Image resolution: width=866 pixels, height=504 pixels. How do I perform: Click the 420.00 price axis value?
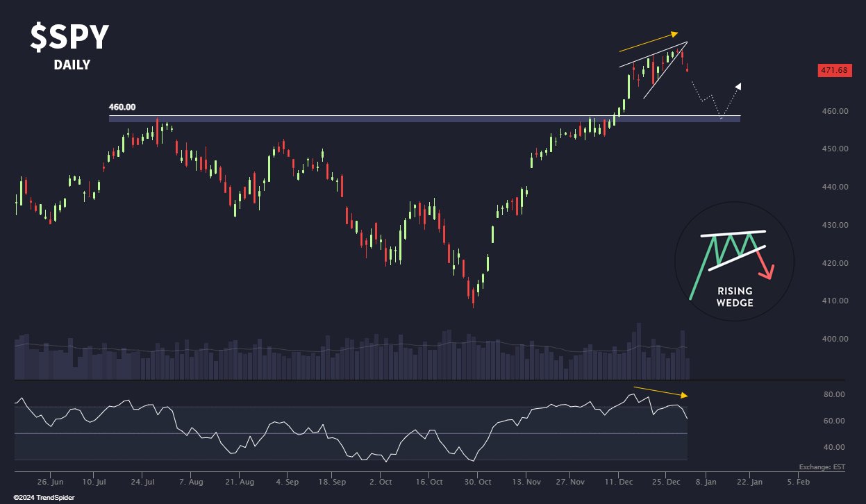[836, 264]
